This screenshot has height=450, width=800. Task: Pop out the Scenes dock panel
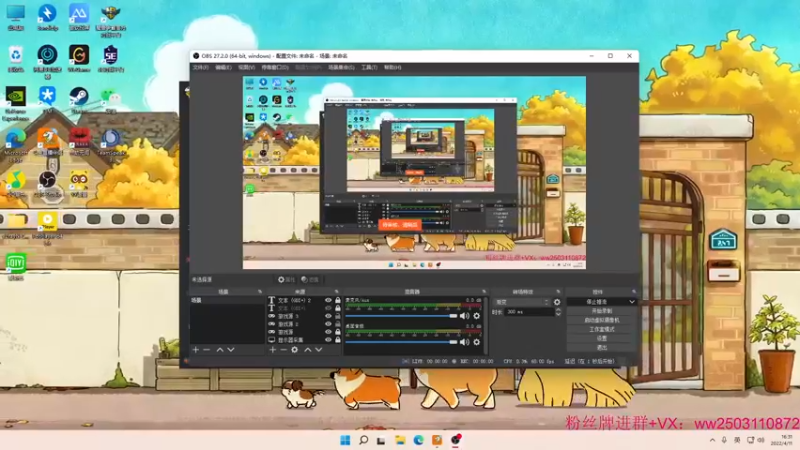point(260,292)
